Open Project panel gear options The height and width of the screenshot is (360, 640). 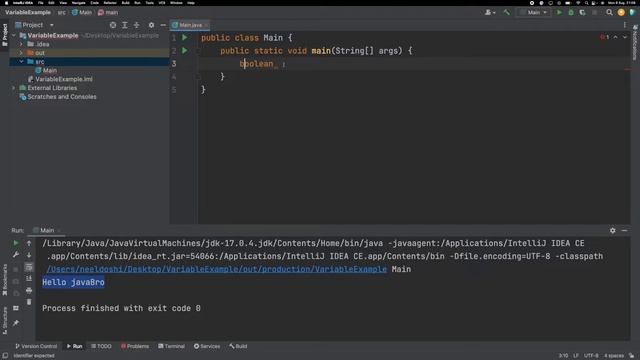pyautogui.click(x=151, y=25)
